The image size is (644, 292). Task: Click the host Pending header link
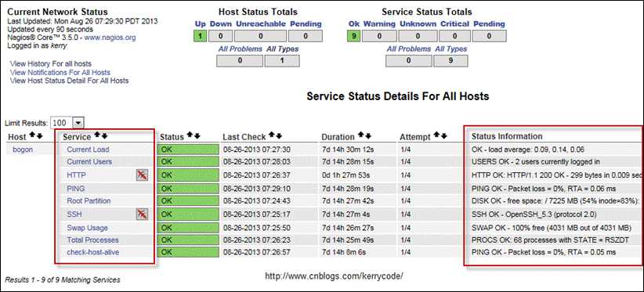pos(306,23)
